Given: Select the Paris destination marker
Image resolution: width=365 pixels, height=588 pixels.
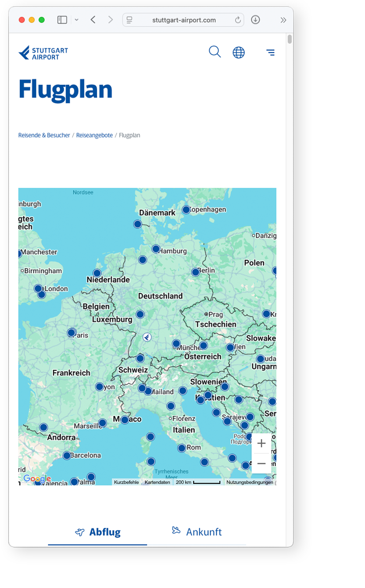Looking at the screenshot, I should (72, 333).
